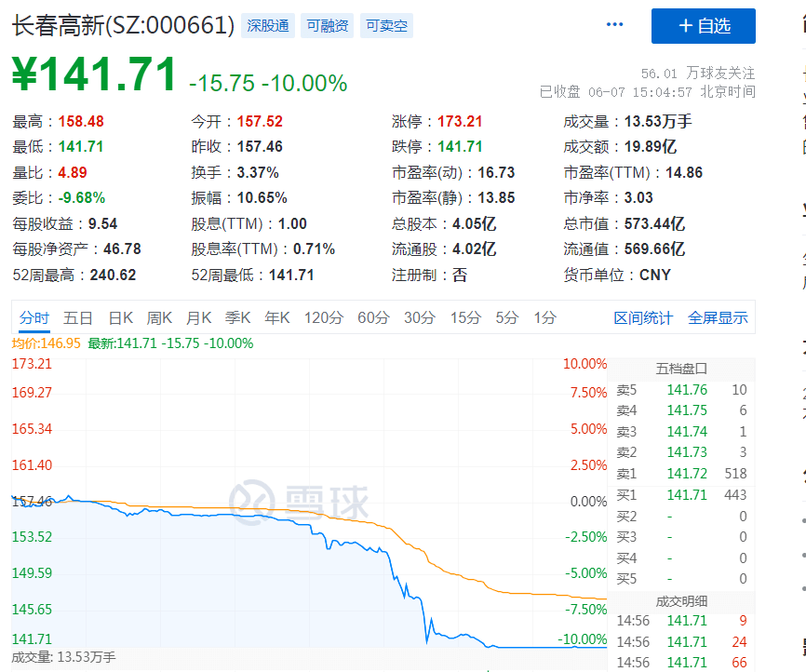This screenshot has height=672, width=806.
Task: Click the current price ¥141.71
Action: [x=95, y=75]
